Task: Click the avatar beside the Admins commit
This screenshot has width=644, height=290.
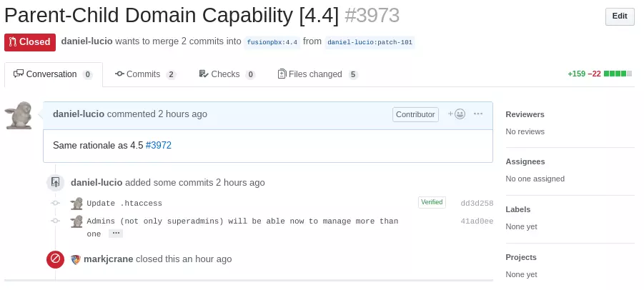Action: [76, 221]
